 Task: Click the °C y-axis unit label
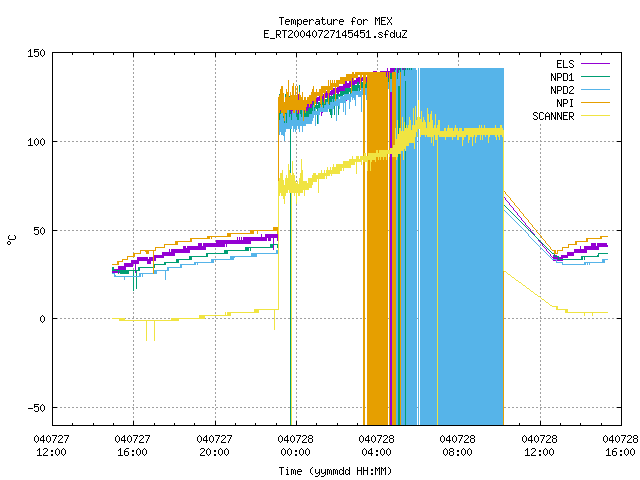coord(11,240)
